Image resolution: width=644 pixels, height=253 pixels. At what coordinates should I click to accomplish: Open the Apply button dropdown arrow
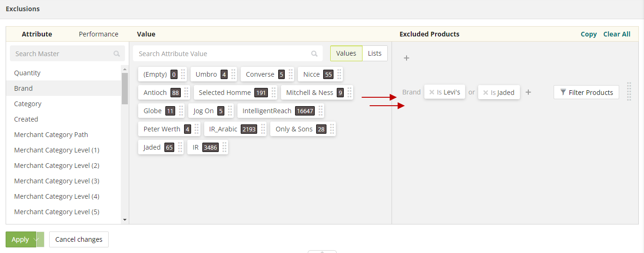tap(40, 239)
